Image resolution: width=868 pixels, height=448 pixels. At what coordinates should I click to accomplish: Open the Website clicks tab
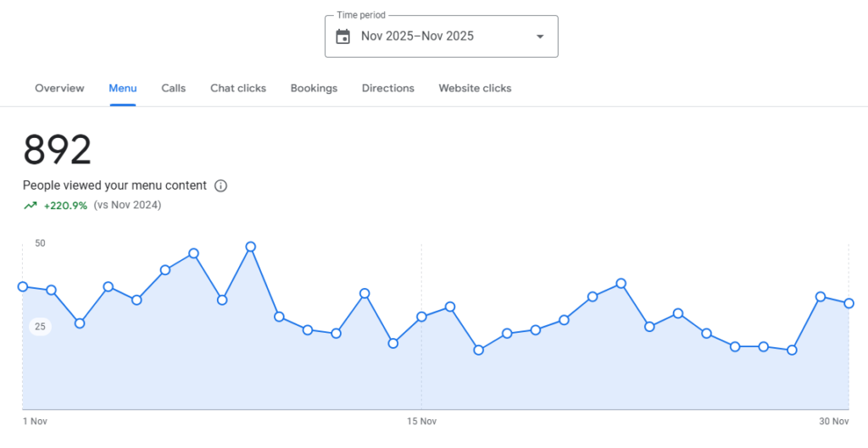[475, 88]
